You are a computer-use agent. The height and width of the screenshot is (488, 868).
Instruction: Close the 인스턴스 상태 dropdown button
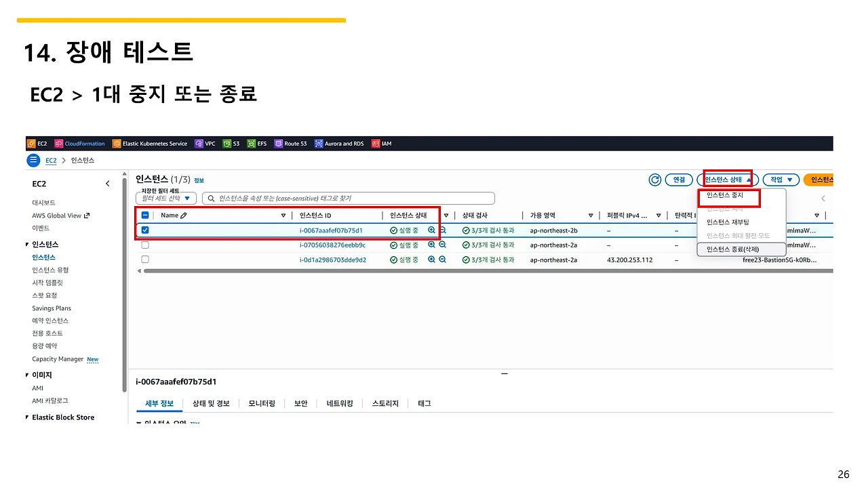[x=728, y=180]
